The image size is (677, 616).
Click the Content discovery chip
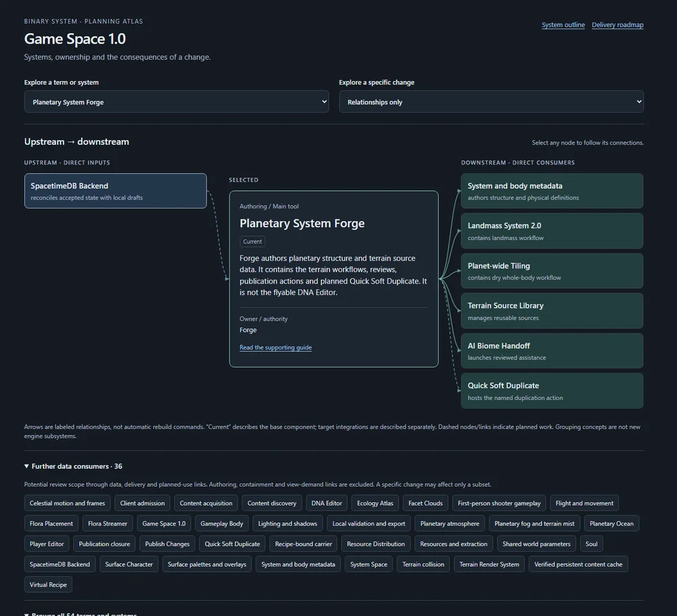(272, 504)
